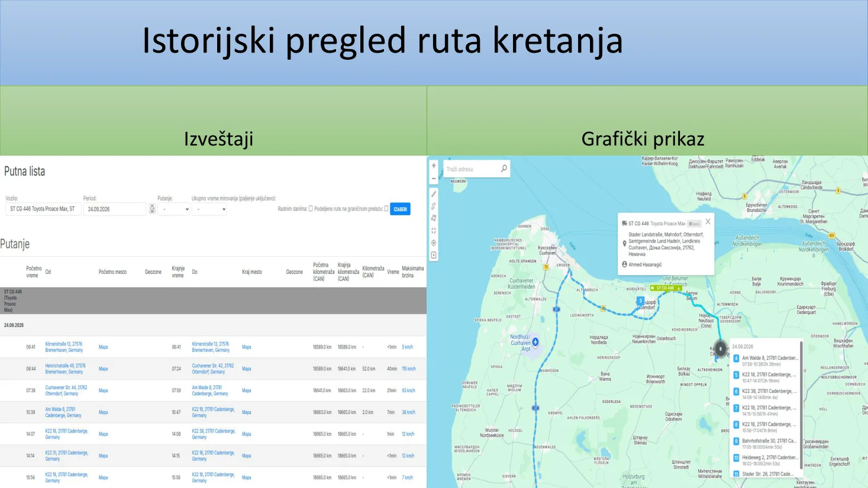Screen dimensions: 868x488
Task: Click the Početno vreme column header
Action: coord(34,272)
